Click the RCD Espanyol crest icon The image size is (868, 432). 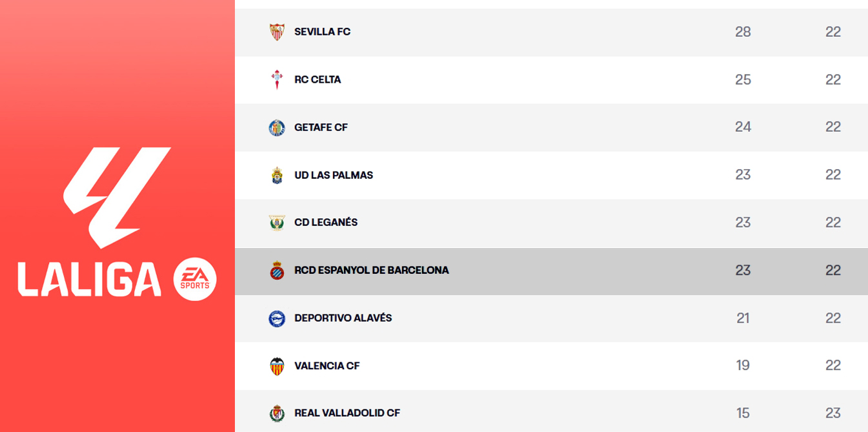click(x=277, y=271)
